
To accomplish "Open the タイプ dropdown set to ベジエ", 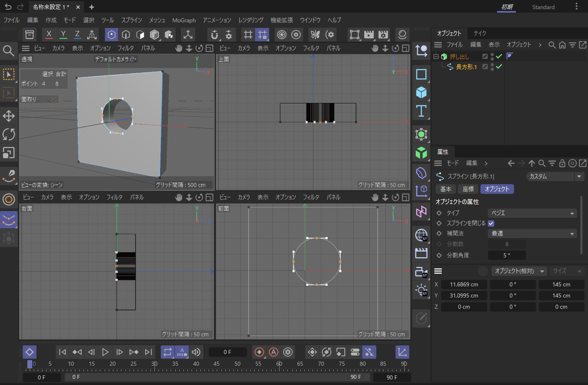I will coord(532,213).
